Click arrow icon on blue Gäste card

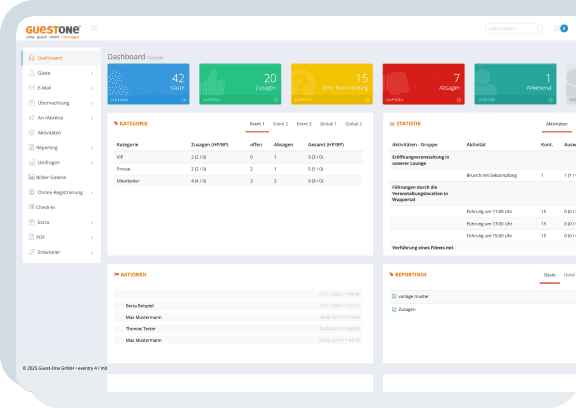point(183,100)
